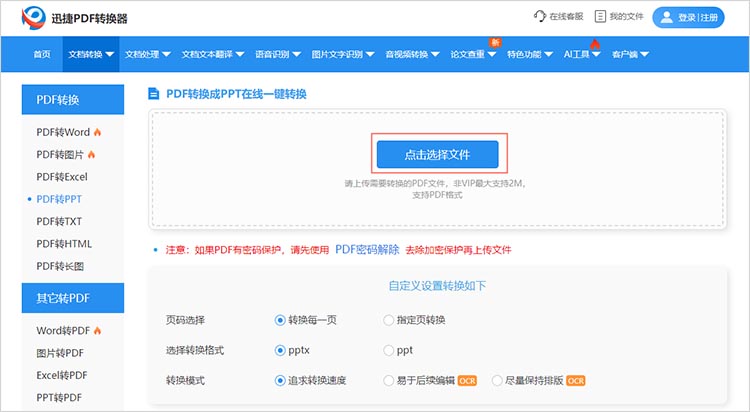The height and width of the screenshot is (412, 750).
Task: Click the 在线客服 headset icon
Action: pyautogui.click(x=540, y=16)
